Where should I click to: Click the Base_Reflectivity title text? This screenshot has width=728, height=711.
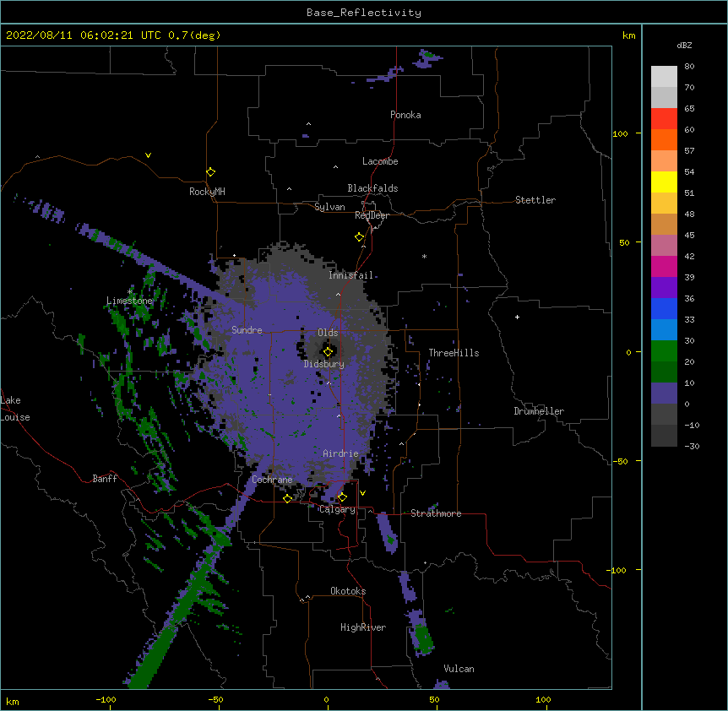364,13
